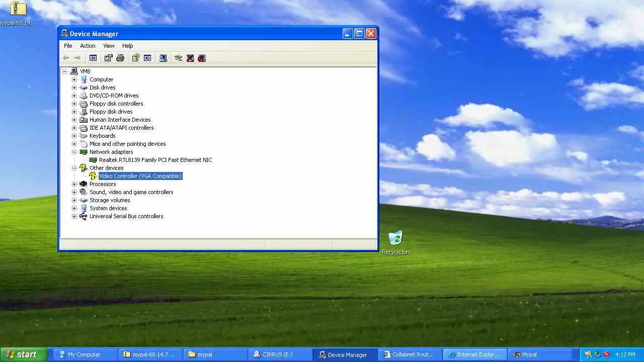Expand Mice and other pointing devices

[x=74, y=144]
